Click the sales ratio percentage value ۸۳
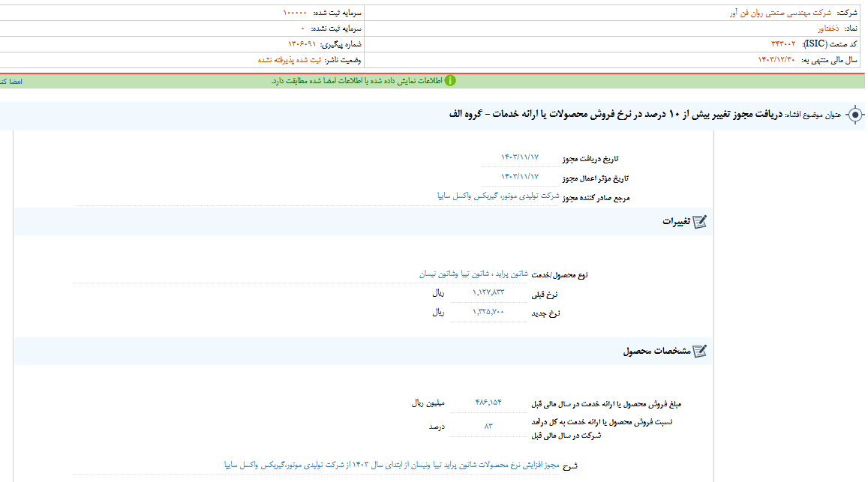This screenshot has height=482, width=868. pos(488,426)
